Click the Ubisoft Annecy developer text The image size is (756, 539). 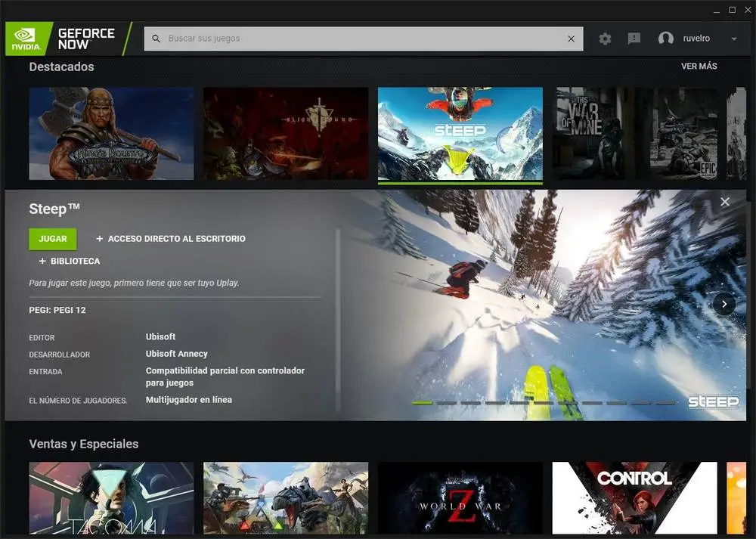coord(176,353)
